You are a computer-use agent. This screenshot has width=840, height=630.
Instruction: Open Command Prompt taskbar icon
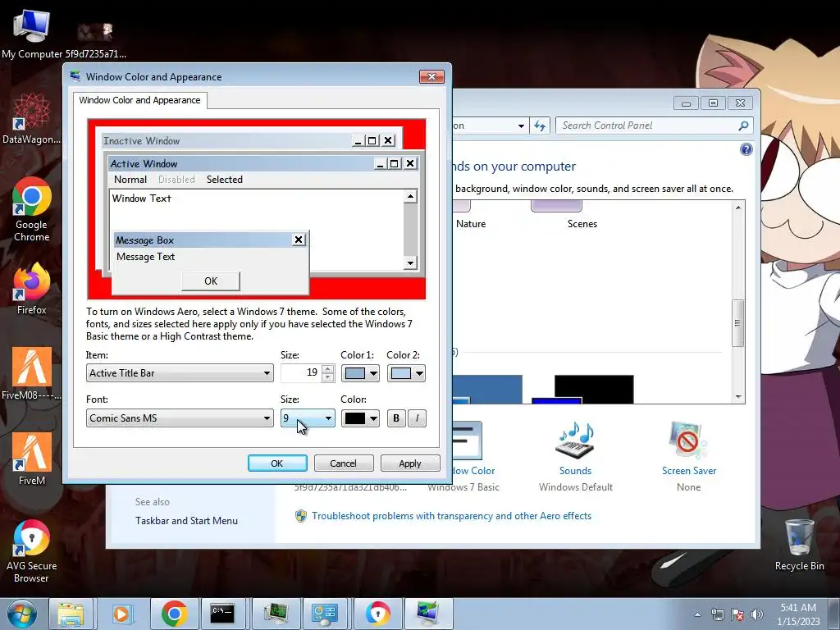tap(222, 614)
